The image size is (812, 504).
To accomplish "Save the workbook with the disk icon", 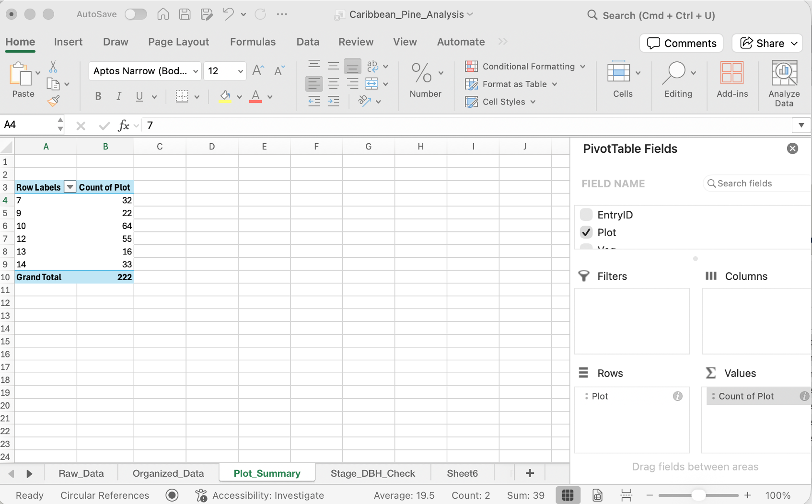I will [x=185, y=14].
